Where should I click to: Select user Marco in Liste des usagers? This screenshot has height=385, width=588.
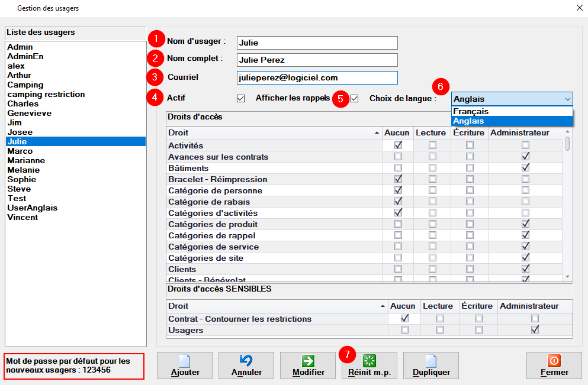20,151
